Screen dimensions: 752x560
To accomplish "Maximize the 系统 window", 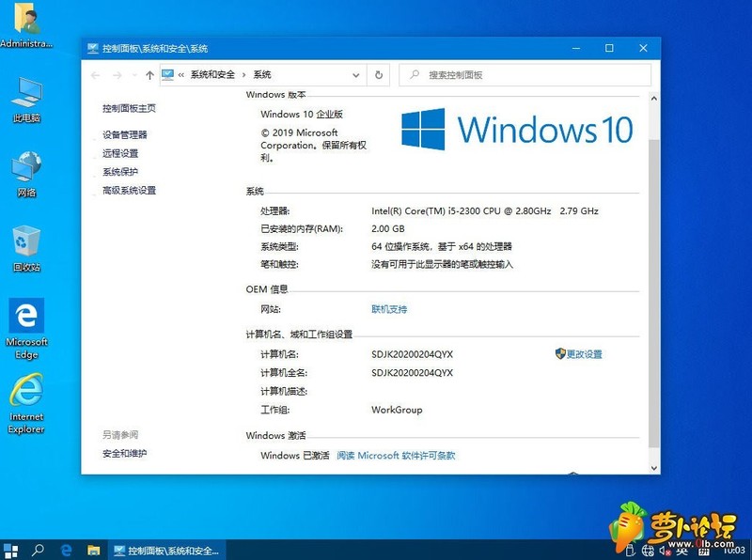I will pos(609,48).
